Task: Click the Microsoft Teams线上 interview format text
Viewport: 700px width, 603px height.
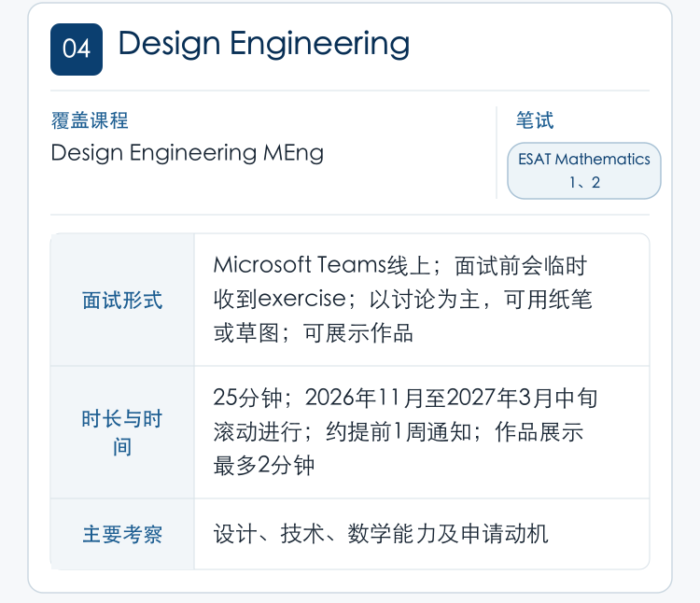Action: [402, 300]
